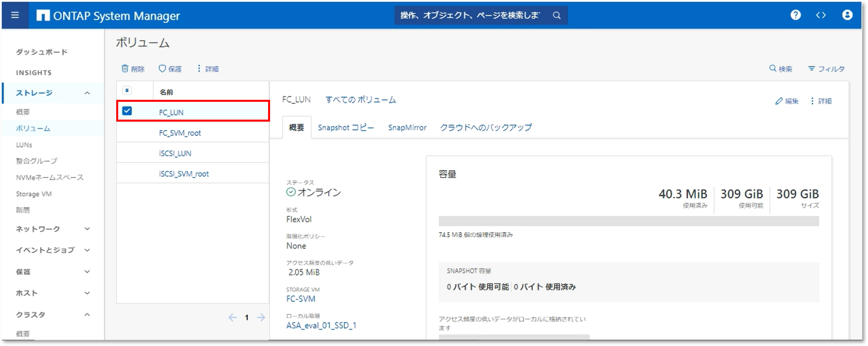Toggle the select-all checkbox in header
The image size is (868, 346).
click(127, 91)
